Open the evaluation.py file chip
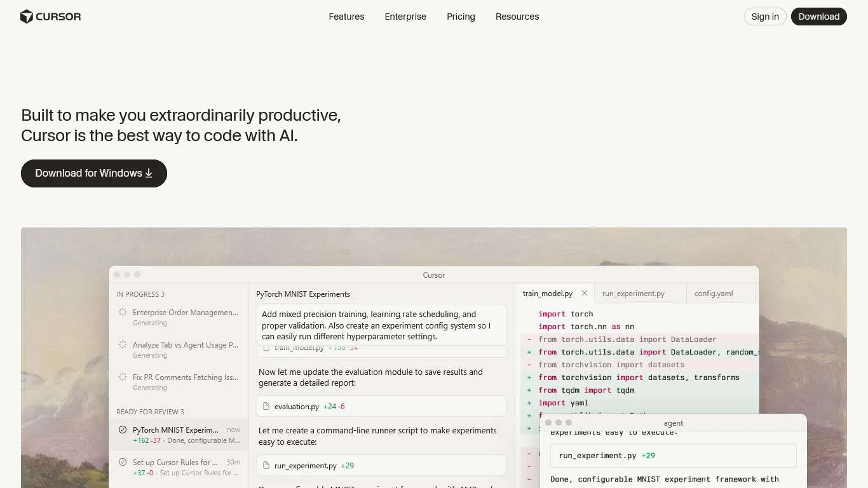Image resolution: width=868 pixels, height=488 pixels. 381,406
